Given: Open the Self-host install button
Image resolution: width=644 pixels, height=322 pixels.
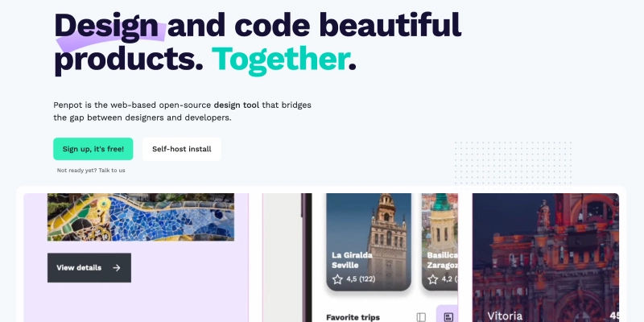Looking at the screenshot, I should 182,149.
